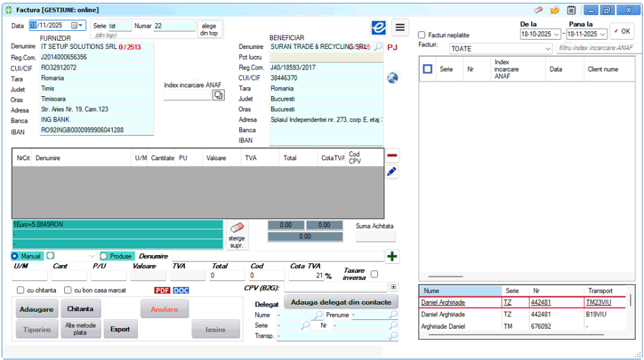Viewport: 644px width, 360px height.
Task: Check the select-all box in invoice list header
Action: coord(428,69)
